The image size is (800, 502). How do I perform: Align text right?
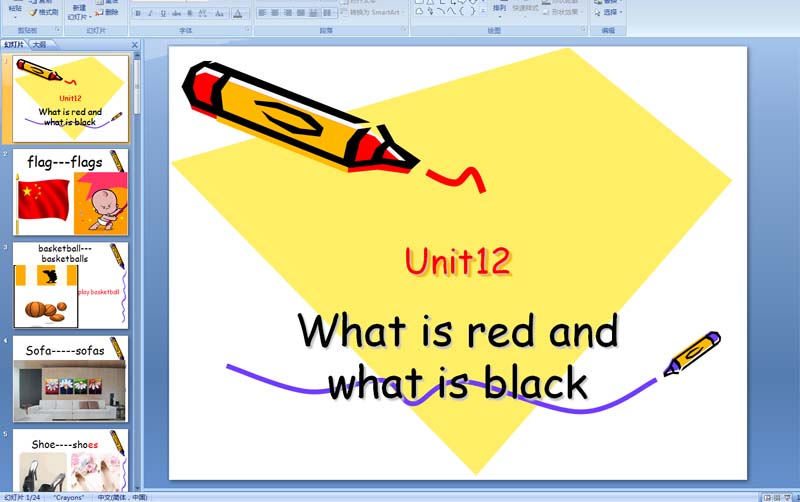(x=288, y=13)
